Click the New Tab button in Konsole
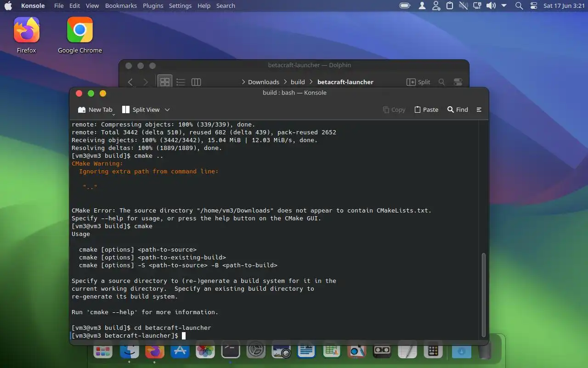Image resolution: width=588 pixels, height=368 pixels. [x=95, y=109]
